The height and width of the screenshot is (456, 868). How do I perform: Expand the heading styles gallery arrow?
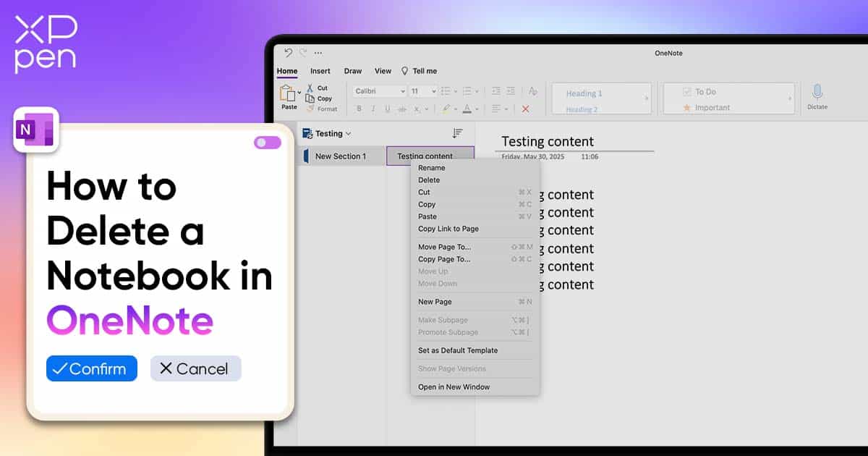tap(647, 98)
